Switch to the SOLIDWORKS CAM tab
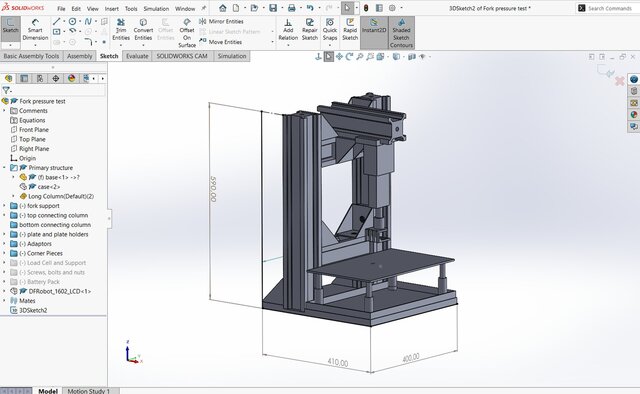 (182, 56)
